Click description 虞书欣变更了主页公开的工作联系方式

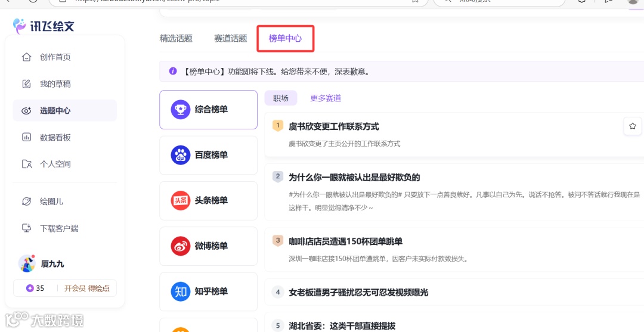(344, 144)
